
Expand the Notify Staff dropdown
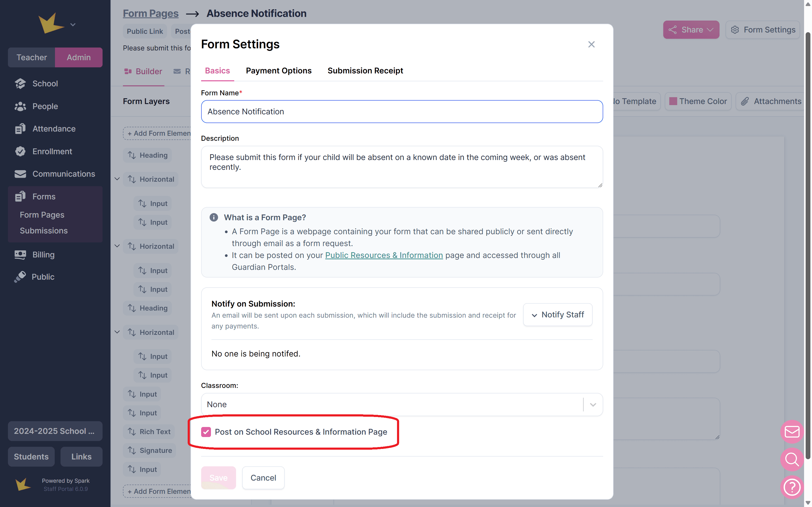tap(558, 314)
